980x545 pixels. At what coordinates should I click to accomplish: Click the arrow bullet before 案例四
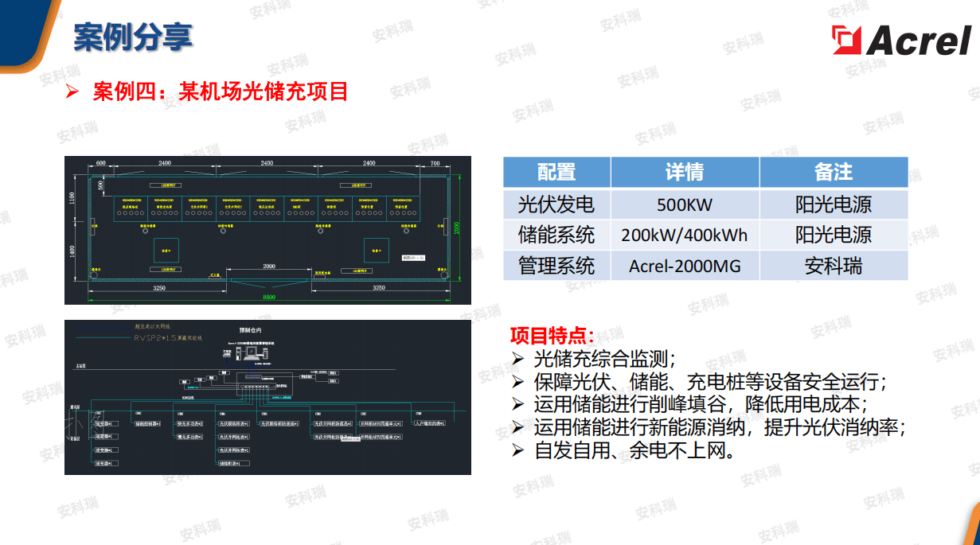[72, 91]
